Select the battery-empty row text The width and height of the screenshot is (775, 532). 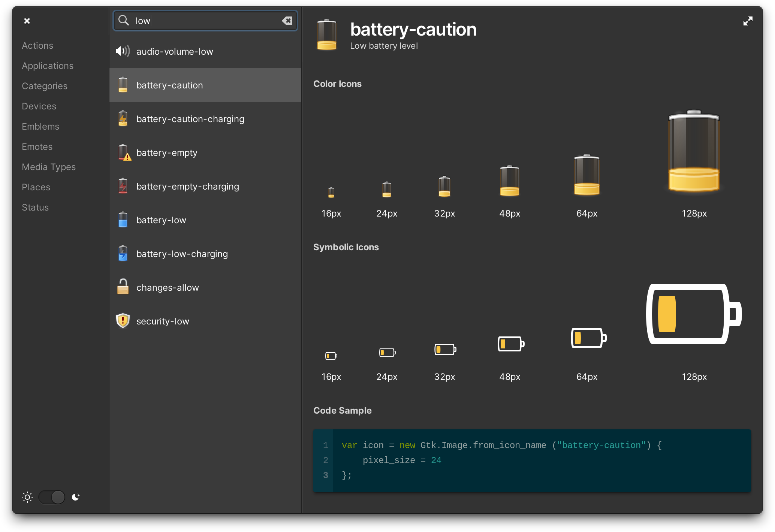pos(167,153)
